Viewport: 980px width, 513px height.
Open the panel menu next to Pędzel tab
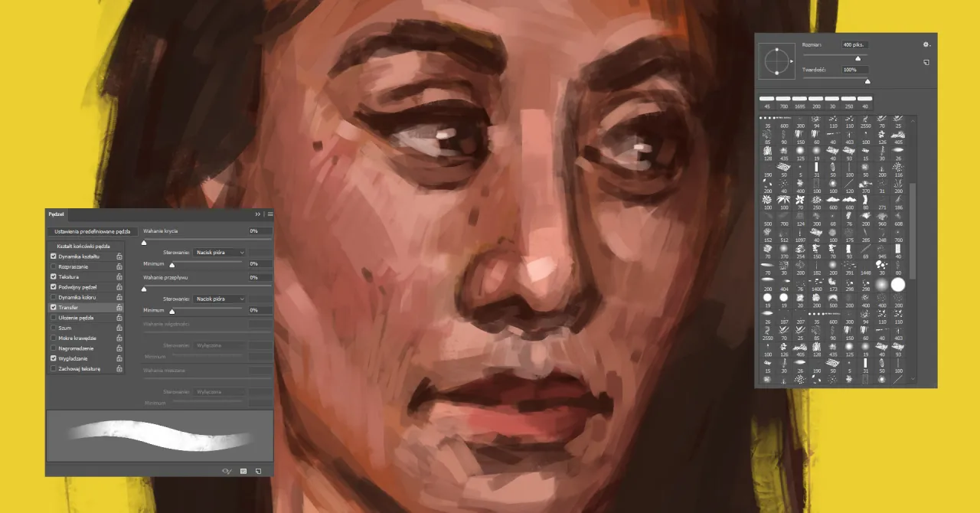(270, 214)
